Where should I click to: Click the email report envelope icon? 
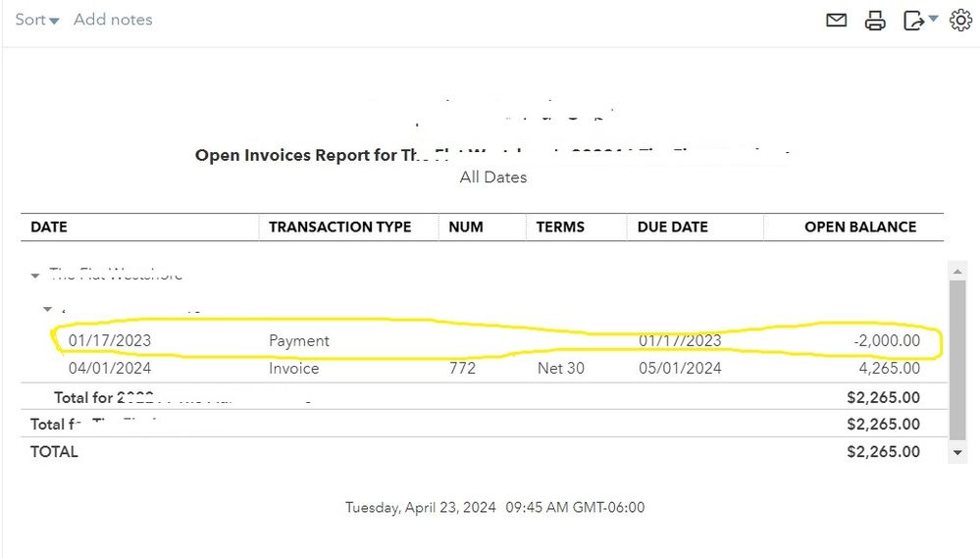[836, 20]
